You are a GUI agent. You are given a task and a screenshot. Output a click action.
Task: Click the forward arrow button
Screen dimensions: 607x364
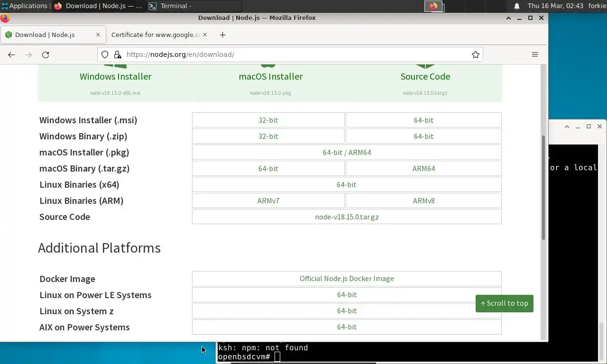28,55
